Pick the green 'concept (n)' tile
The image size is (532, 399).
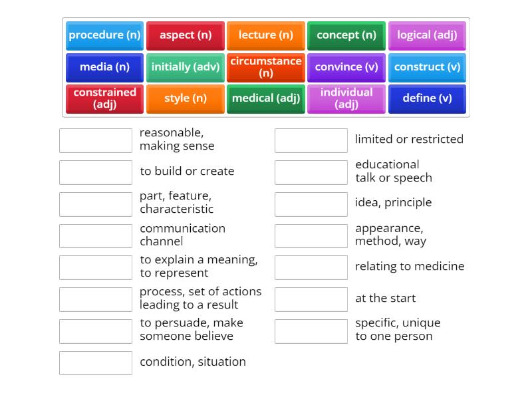point(346,35)
